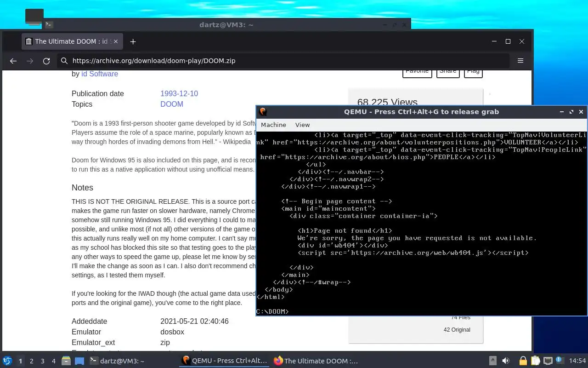Click the address bar with DOOM.zip URL
Viewport: 588px width, 368px height.
pos(284,61)
